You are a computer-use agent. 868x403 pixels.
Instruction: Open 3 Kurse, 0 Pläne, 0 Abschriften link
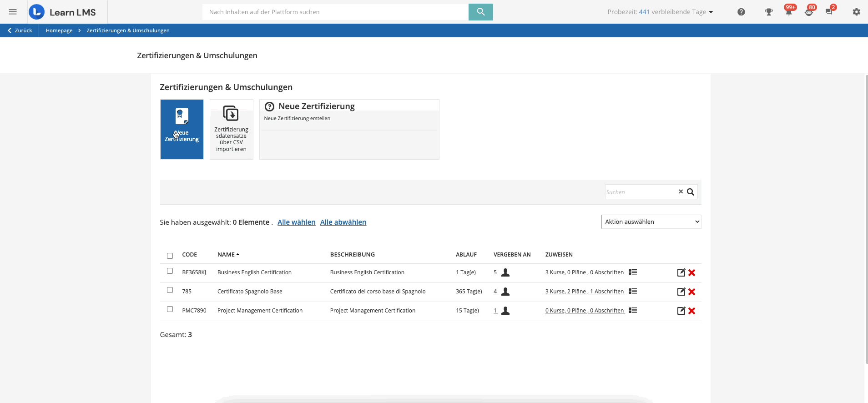point(585,272)
